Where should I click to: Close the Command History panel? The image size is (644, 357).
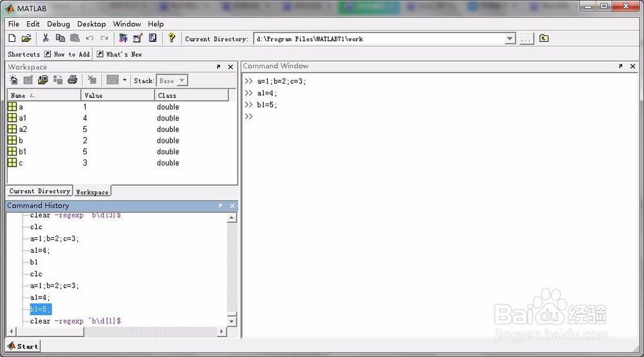coord(232,206)
